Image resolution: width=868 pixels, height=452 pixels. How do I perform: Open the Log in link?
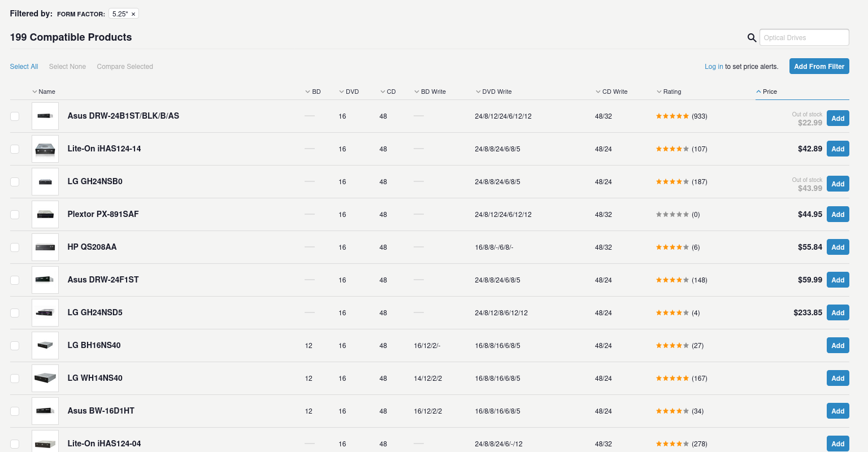tap(714, 67)
